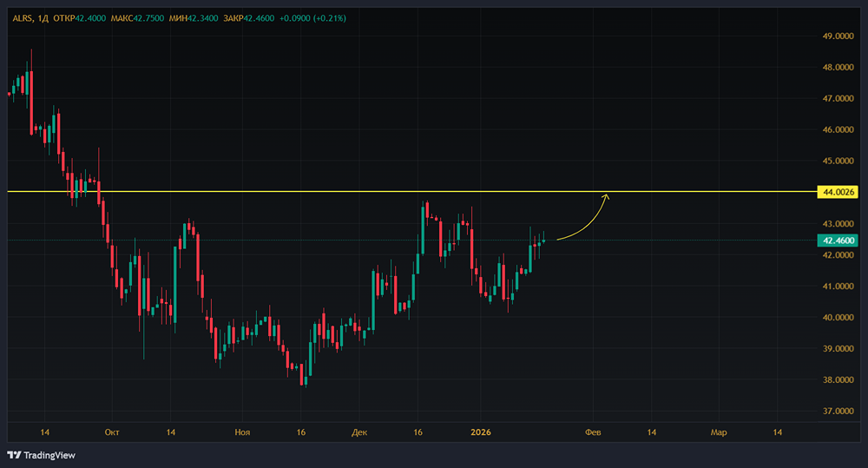Click the +0.0900 (+0.21%) change value

pyautogui.click(x=312, y=18)
